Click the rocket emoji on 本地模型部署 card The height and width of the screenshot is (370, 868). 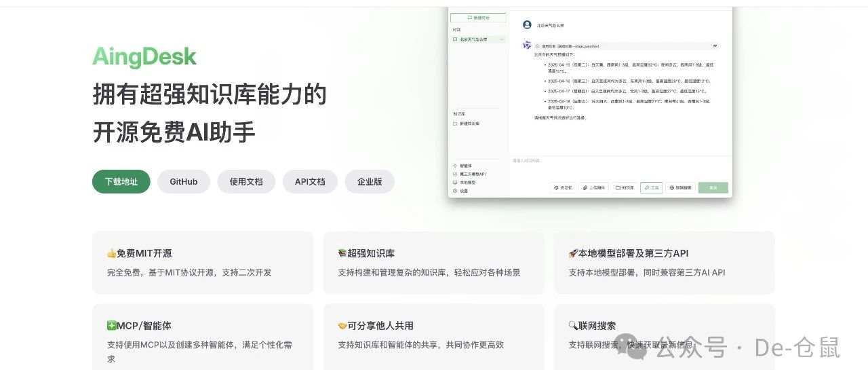[x=573, y=253]
